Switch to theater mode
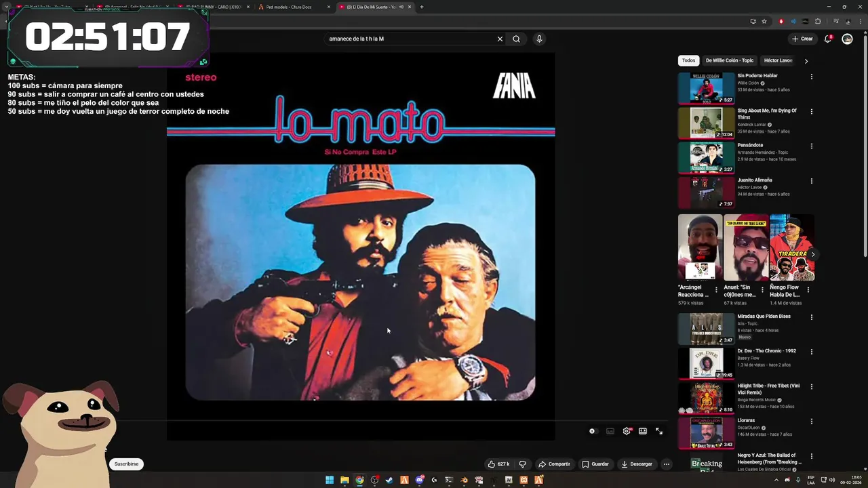868x488 pixels. (643, 431)
